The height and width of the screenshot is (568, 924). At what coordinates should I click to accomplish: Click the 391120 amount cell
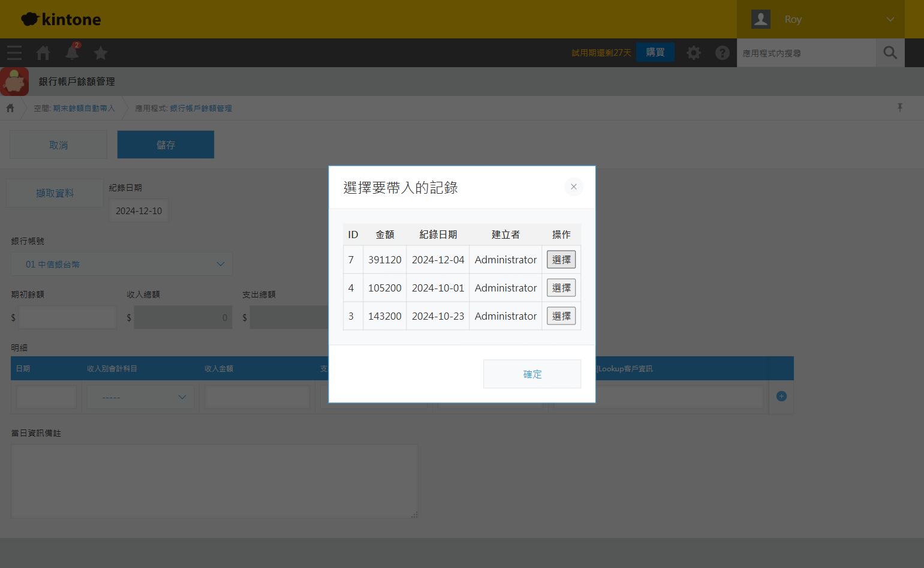pyautogui.click(x=385, y=260)
